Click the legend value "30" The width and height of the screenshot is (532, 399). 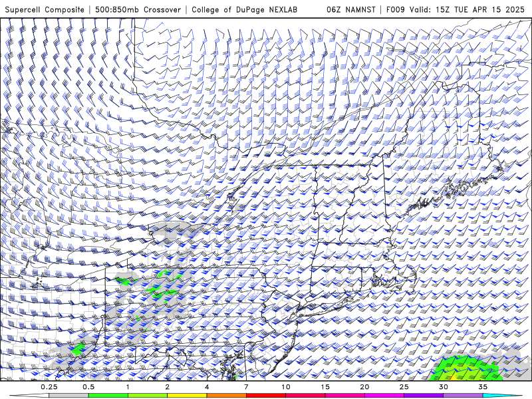[x=443, y=387]
